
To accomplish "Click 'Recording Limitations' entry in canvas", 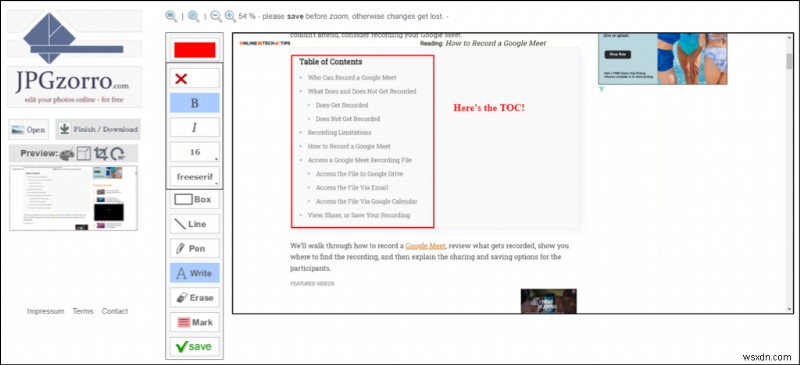I will (x=339, y=132).
